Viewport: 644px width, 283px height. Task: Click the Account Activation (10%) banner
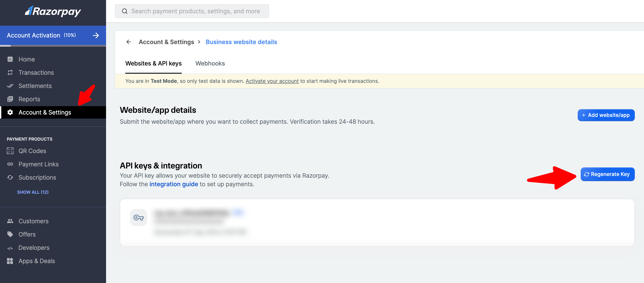(x=53, y=36)
